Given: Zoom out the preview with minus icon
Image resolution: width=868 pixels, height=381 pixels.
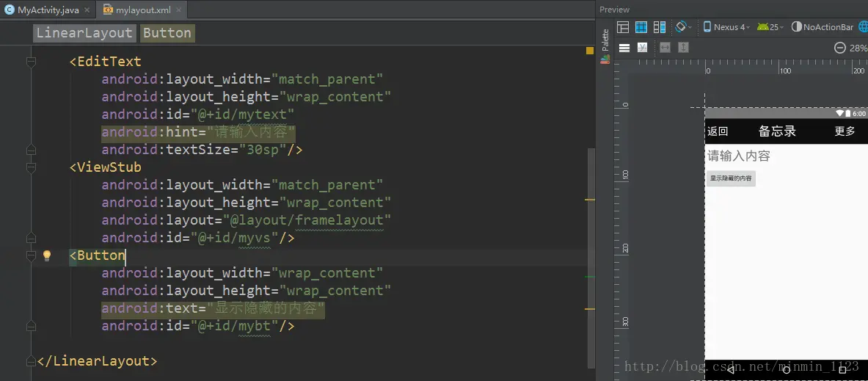Looking at the screenshot, I should pyautogui.click(x=840, y=48).
